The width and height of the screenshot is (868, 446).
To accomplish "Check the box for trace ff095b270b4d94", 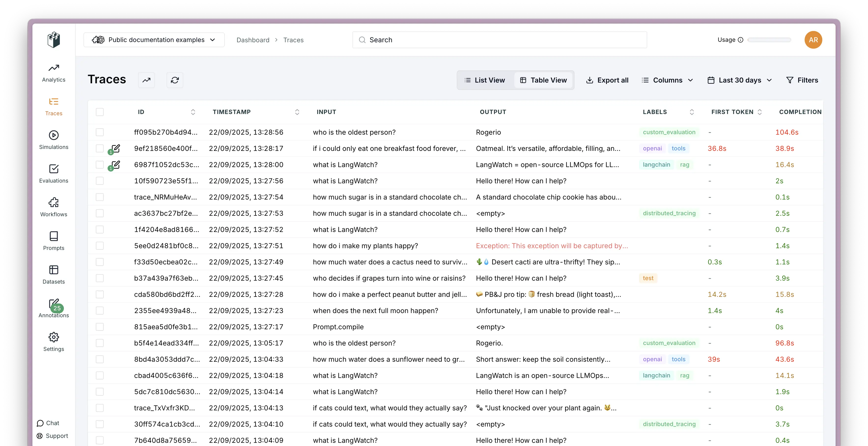I will [100, 132].
